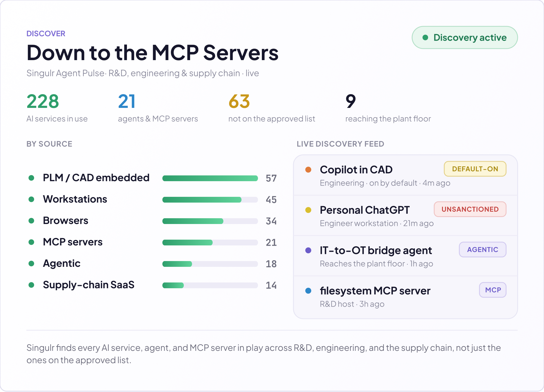Click the value 57 for PLM / CAD

(x=271, y=178)
